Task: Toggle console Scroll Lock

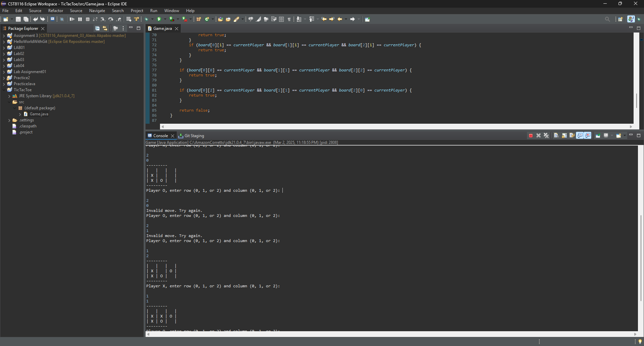Action: click(564, 136)
